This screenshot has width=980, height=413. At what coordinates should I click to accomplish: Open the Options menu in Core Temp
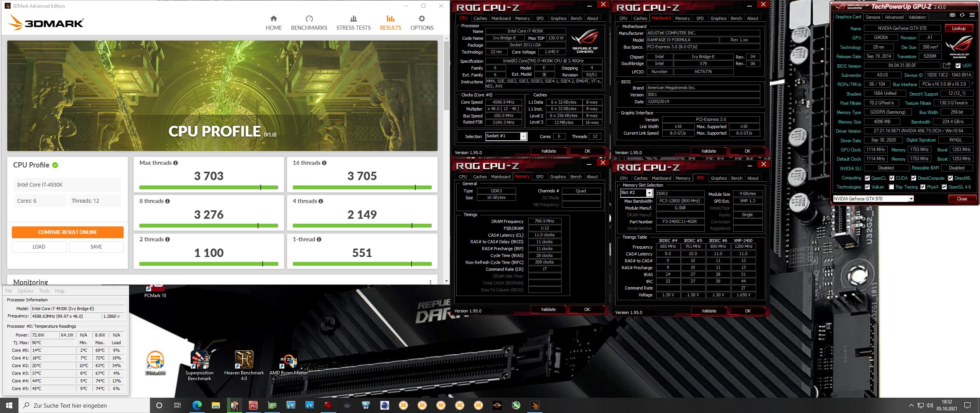(x=26, y=291)
